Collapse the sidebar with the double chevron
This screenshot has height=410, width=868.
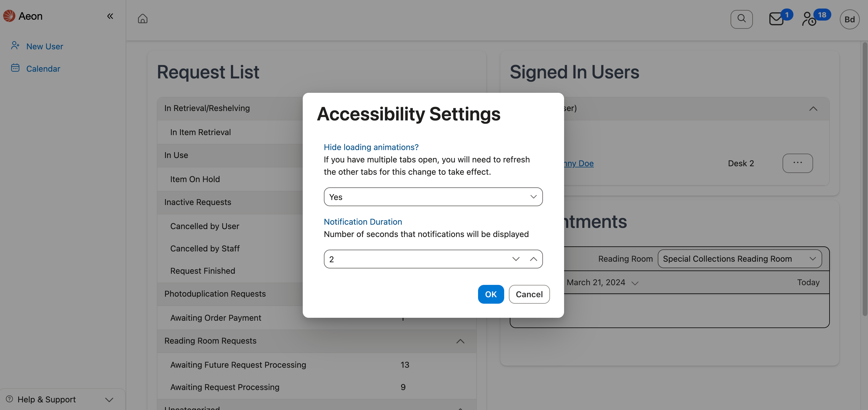coord(110,16)
